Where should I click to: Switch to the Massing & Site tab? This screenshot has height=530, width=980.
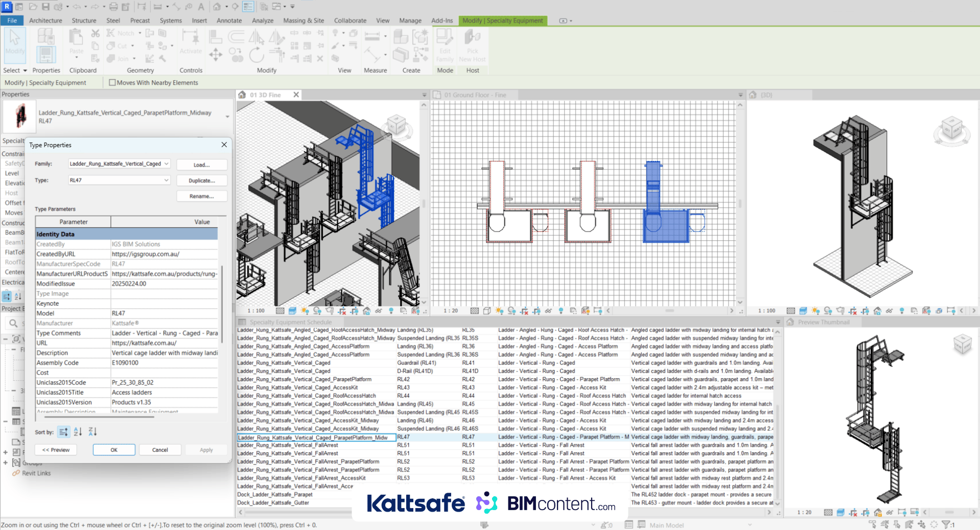click(x=304, y=20)
